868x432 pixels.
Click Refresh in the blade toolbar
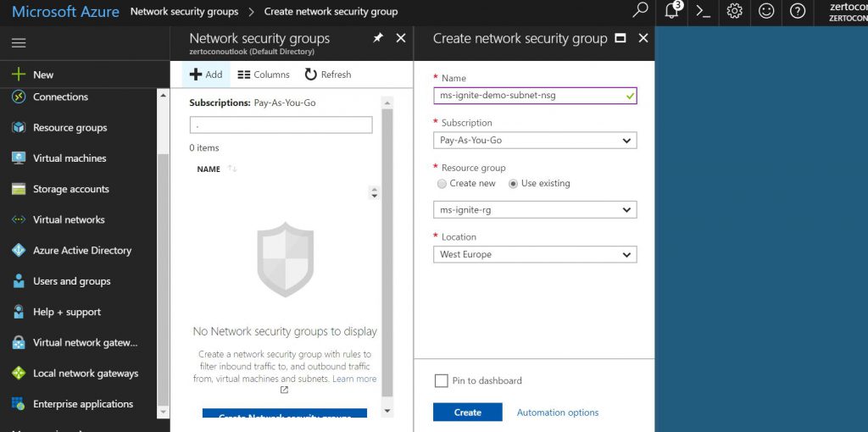(328, 75)
